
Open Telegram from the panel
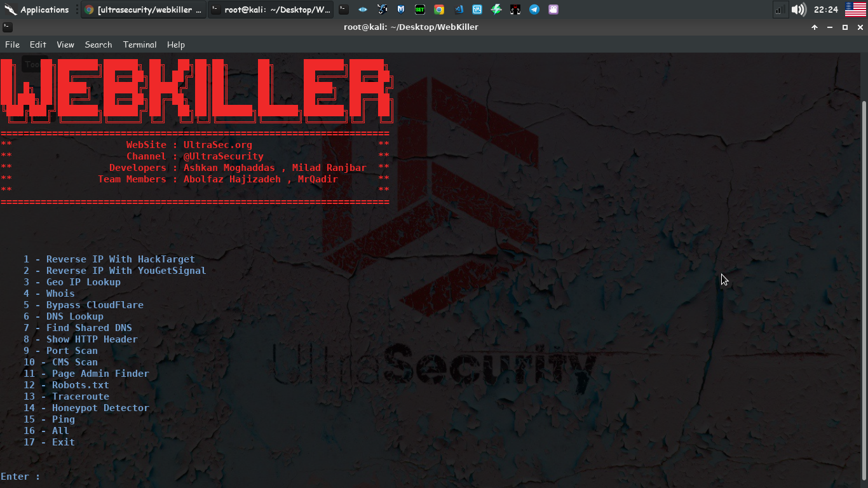(534, 10)
